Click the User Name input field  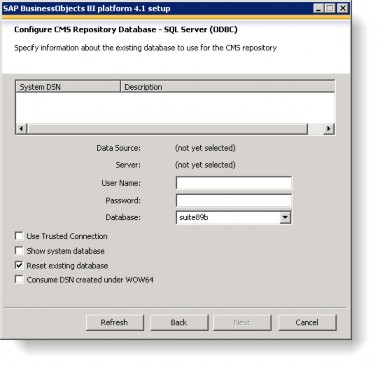(234, 183)
